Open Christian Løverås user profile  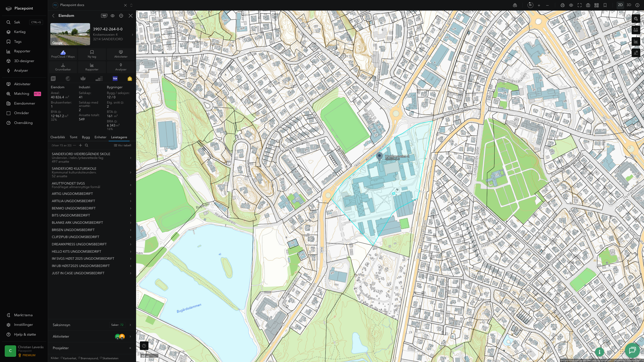point(24,351)
